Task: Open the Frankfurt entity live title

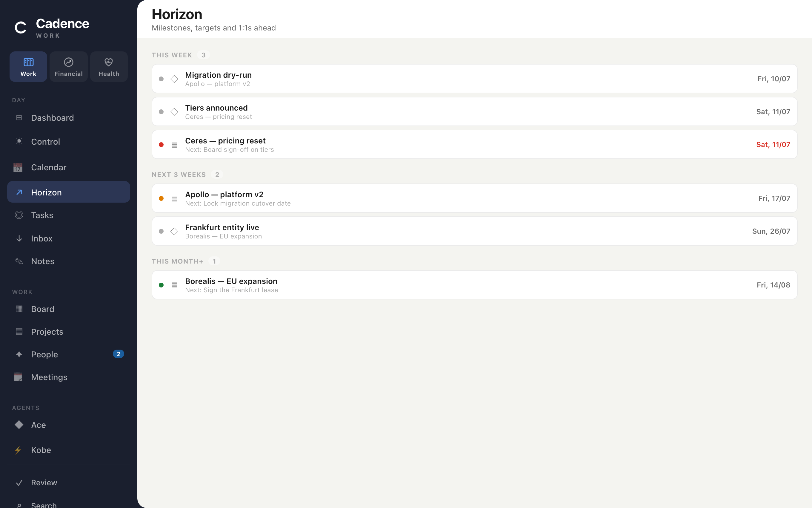Action: [222, 227]
